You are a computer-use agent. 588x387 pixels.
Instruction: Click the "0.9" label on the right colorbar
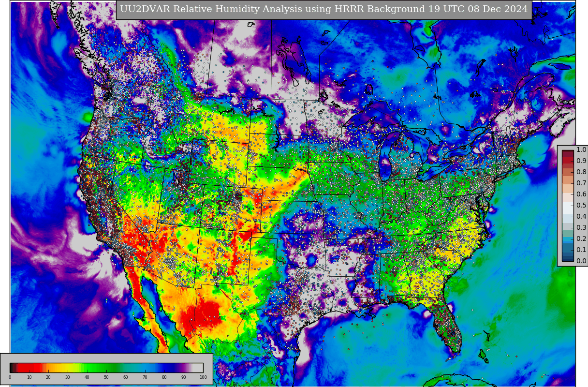pyautogui.click(x=581, y=161)
